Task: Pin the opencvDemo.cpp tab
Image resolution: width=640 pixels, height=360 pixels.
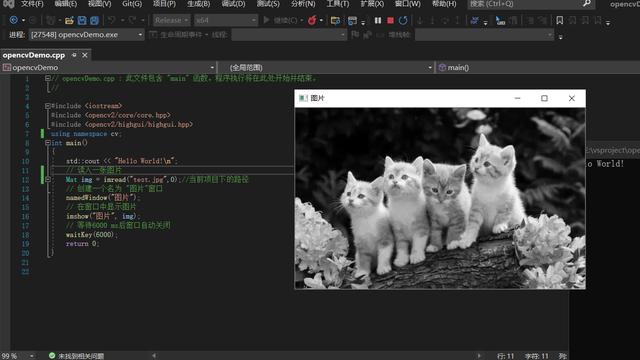Action: click(74, 55)
